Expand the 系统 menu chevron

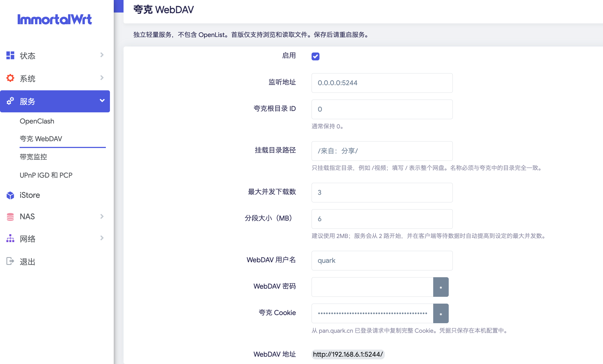pyautogui.click(x=102, y=78)
